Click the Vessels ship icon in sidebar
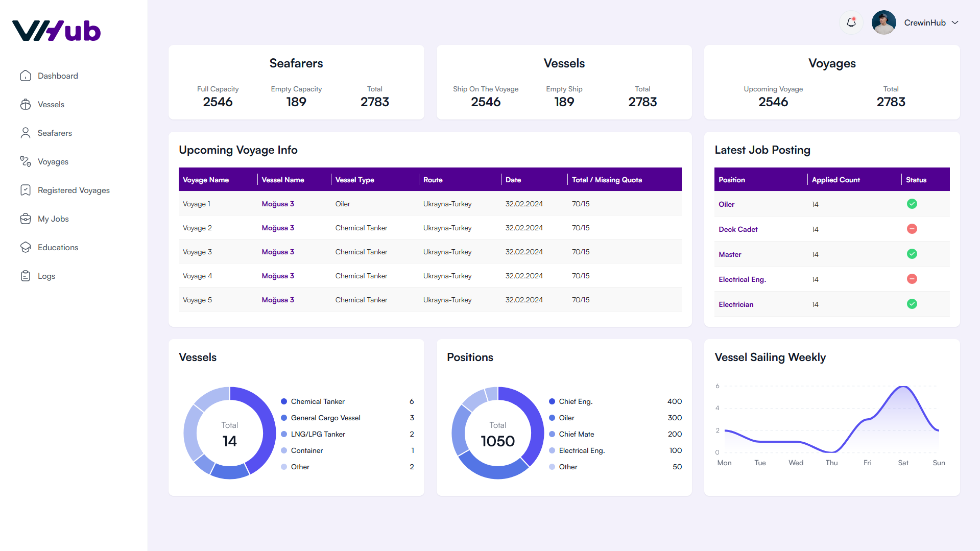980x551 pixels. [26, 105]
